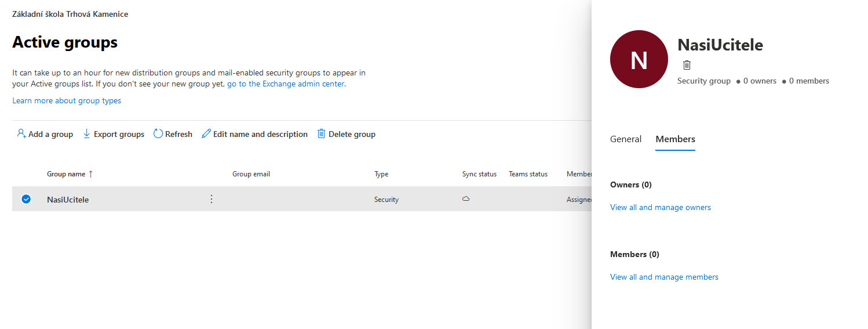Uncheck the NasiUcitele row selection checkmark
The width and height of the screenshot is (868, 329).
26,199
